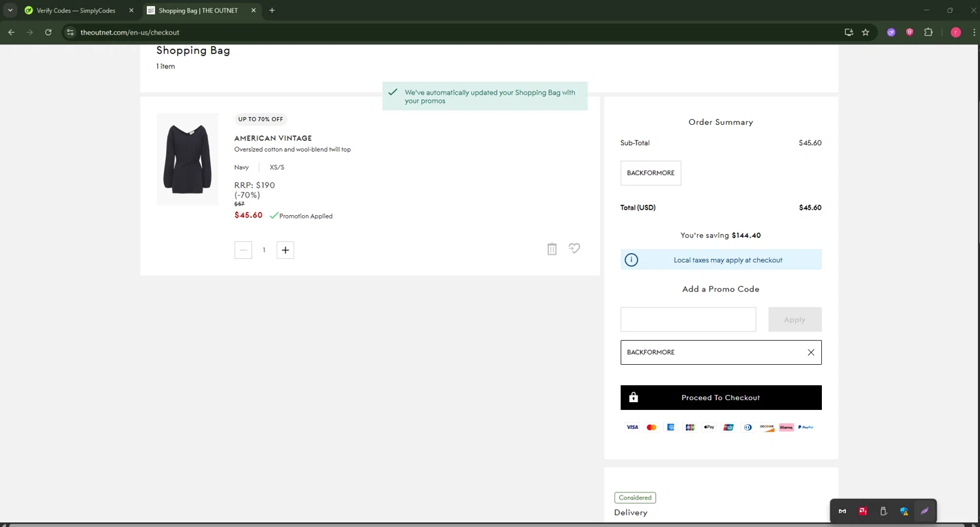Add item to wishlist with heart icon
The height and width of the screenshot is (527, 980).
[x=574, y=248]
